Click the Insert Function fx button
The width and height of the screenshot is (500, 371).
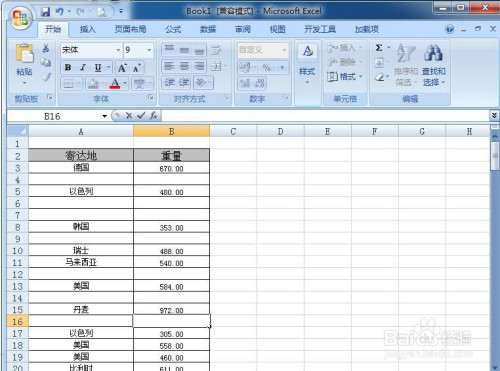pos(153,116)
